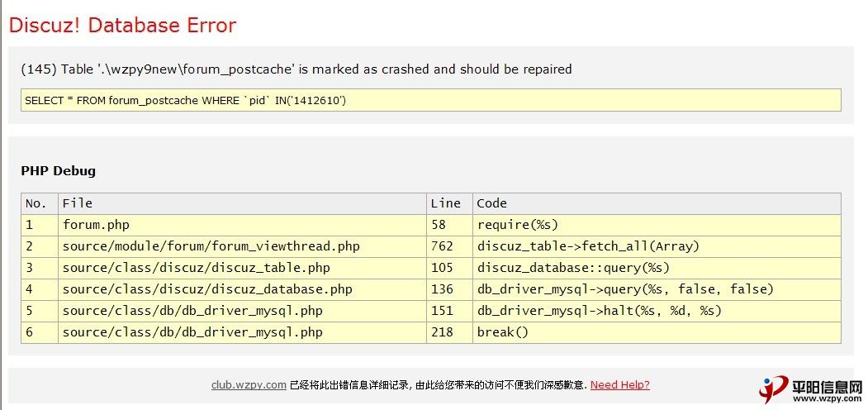
Task: Click the No. column header
Action: coord(40,203)
